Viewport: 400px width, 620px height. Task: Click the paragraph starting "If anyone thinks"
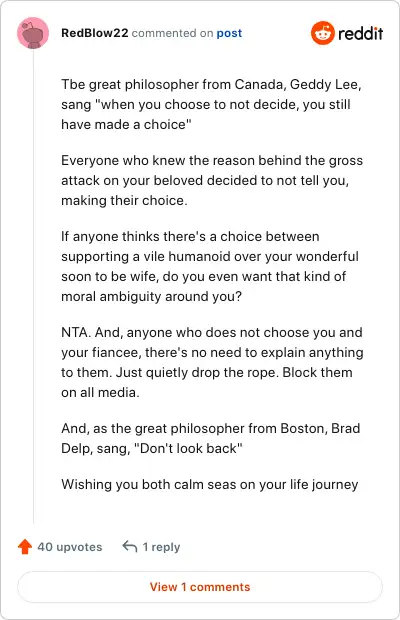point(210,267)
